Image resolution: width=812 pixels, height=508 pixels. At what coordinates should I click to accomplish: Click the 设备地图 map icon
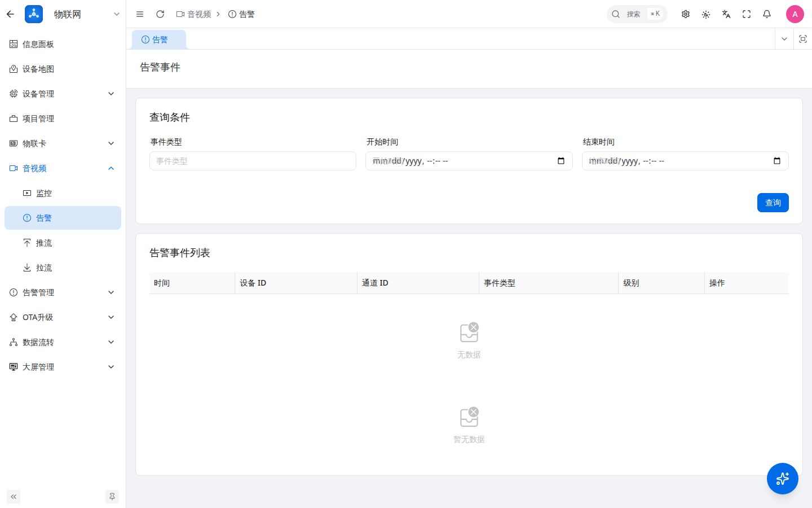tap(14, 69)
